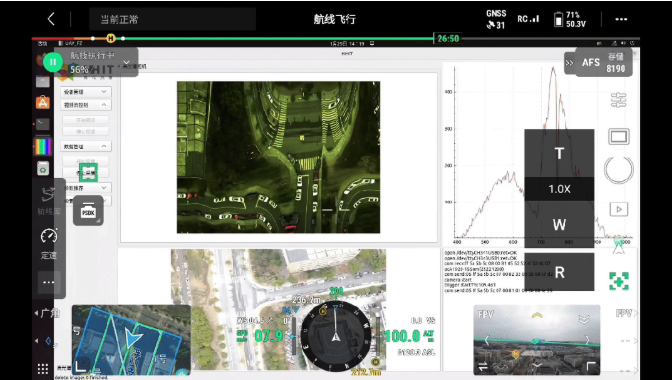The width and height of the screenshot is (672, 380).
Task: Zoom in with the T button
Action: coord(559,153)
